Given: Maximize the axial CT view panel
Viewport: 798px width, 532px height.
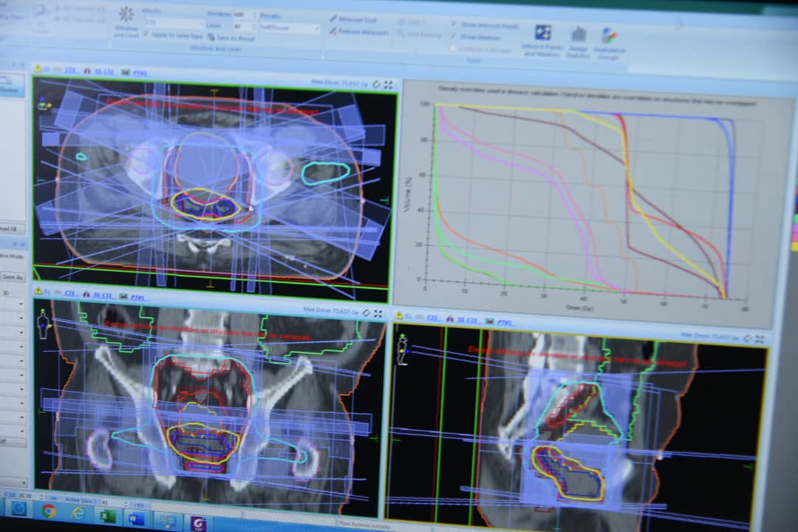Looking at the screenshot, I should click(x=388, y=85).
